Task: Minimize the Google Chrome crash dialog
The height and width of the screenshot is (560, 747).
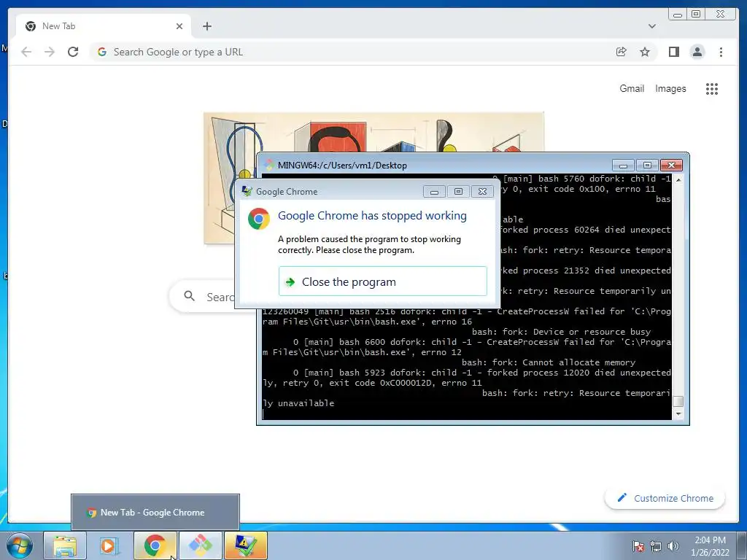Action: [434, 192]
